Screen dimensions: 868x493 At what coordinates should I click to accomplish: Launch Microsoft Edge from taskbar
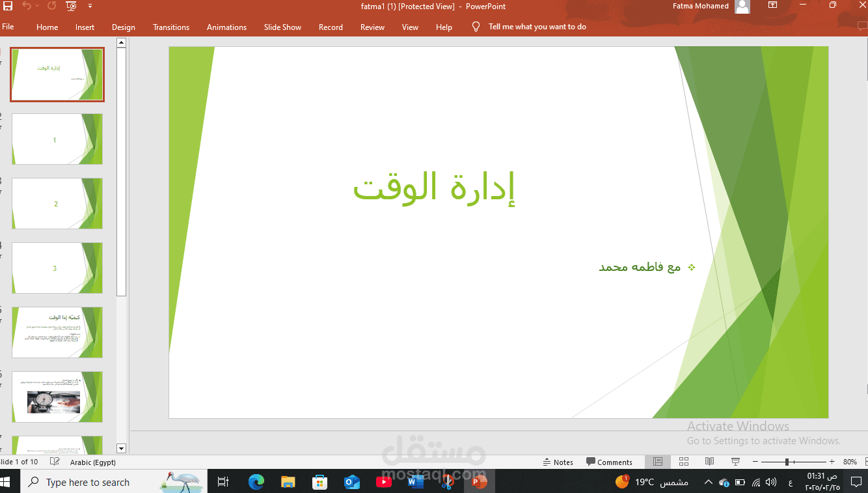[256, 482]
